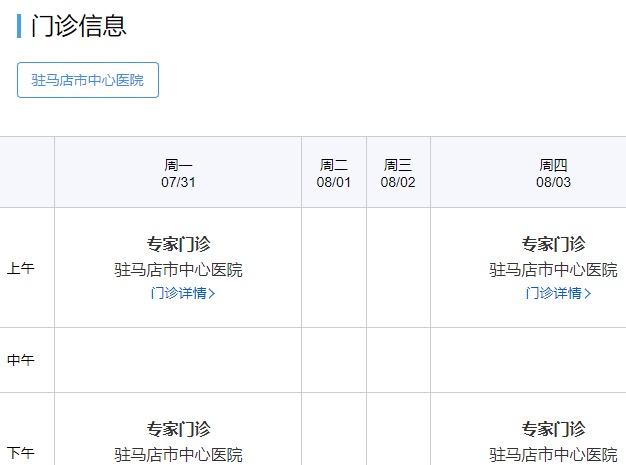This screenshot has height=465, width=626.
Task: Open Thursday morning 门诊详情 link
Action: coord(553,293)
